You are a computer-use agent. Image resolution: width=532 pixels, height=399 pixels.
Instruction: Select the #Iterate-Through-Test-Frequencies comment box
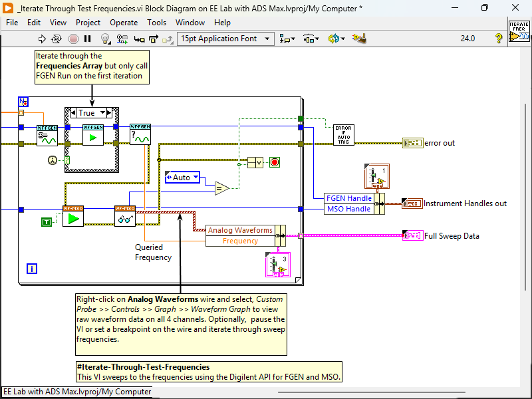[x=209, y=372]
